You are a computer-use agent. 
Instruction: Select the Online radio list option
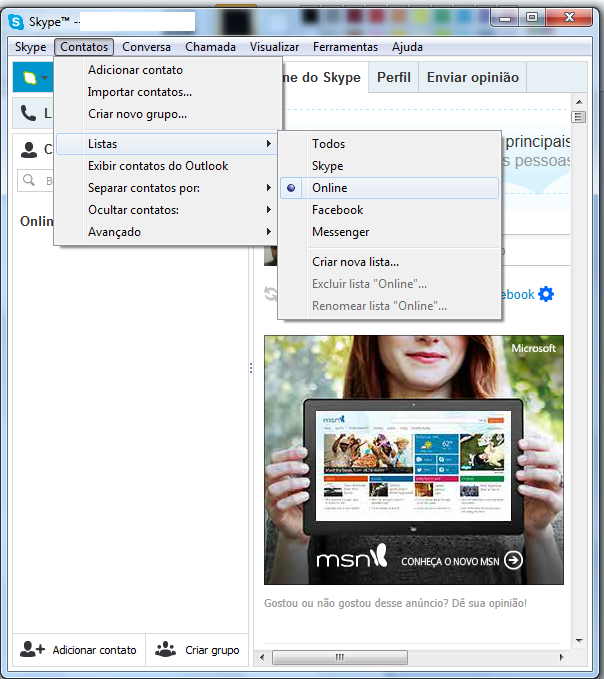point(389,188)
